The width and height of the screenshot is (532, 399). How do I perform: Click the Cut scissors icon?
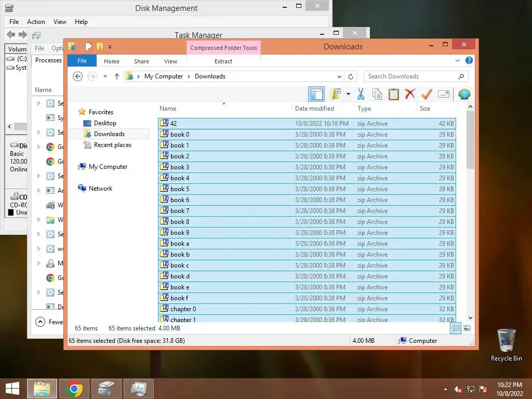pyautogui.click(x=361, y=94)
